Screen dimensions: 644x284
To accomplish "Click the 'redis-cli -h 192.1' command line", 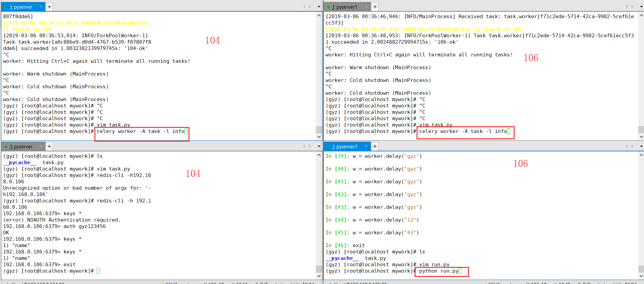I will [x=77, y=201].
